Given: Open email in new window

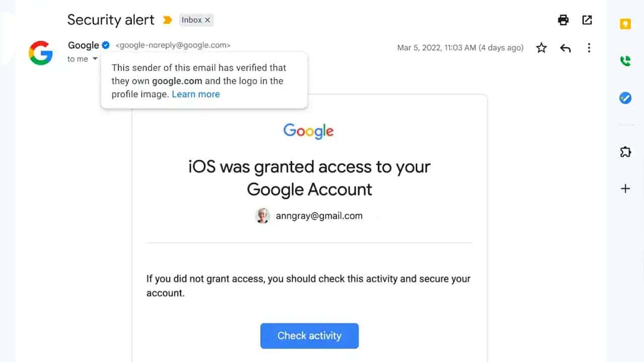Looking at the screenshot, I should coord(587,20).
